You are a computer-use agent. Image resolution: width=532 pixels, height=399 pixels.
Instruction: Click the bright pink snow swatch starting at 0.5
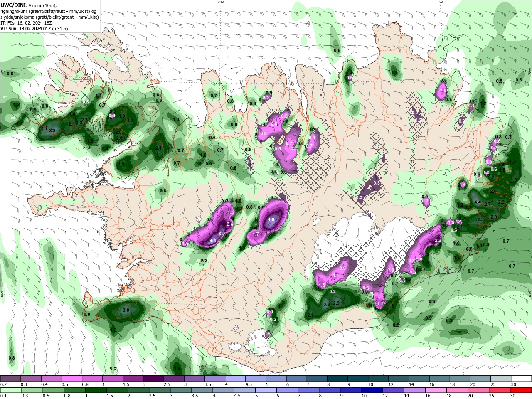(72, 379)
